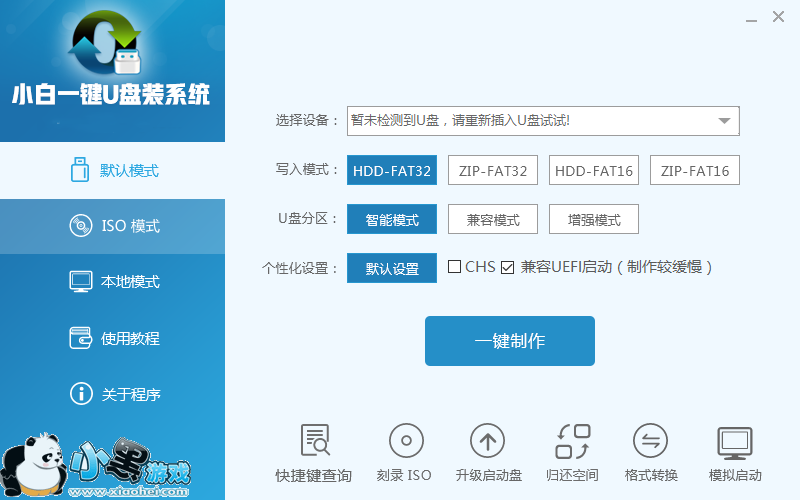The image size is (800, 500).
Task: Click the USB drive icon beside 默认模式
Action: [x=80, y=169]
